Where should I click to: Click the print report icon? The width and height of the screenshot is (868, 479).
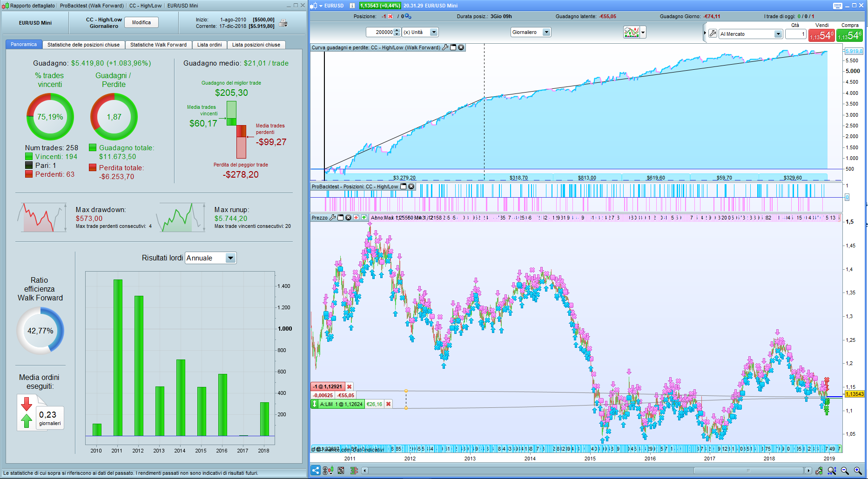coord(283,23)
